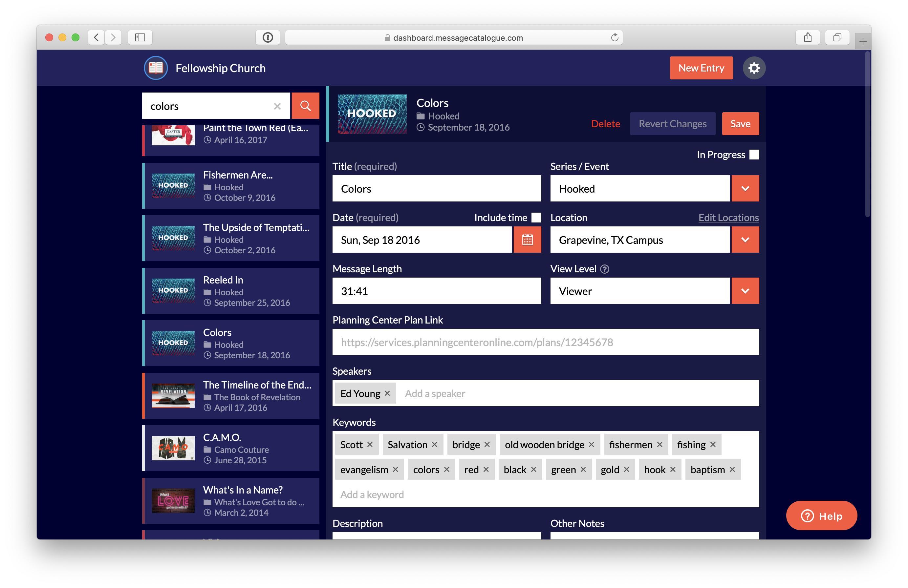The height and width of the screenshot is (588, 908).
Task: Click the Hooked header thumbnail image
Action: point(372,114)
